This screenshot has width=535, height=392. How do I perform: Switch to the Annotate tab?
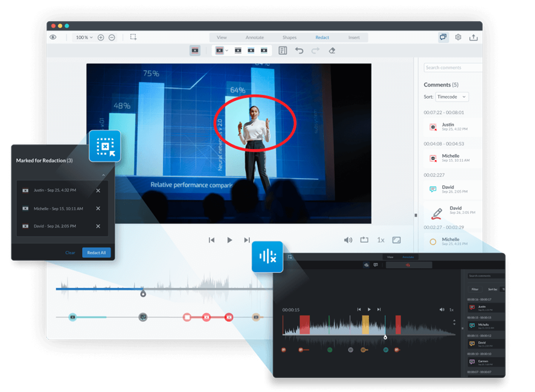coord(255,37)
